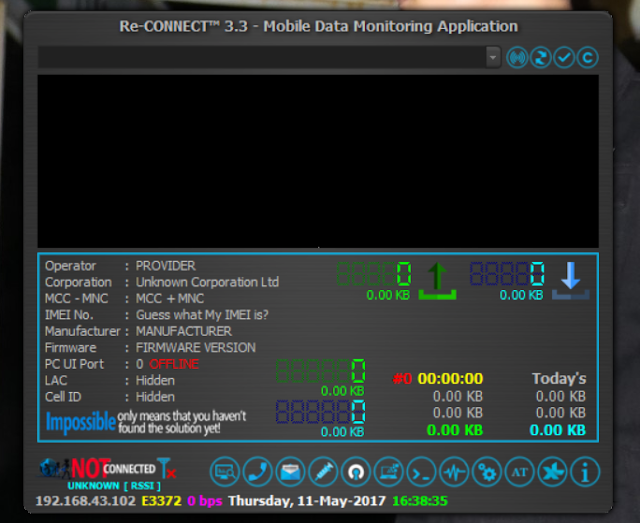Click the white circular power/VPN icon
The width and height of the screenshot is (640, 523).
[x=356, y=472]
